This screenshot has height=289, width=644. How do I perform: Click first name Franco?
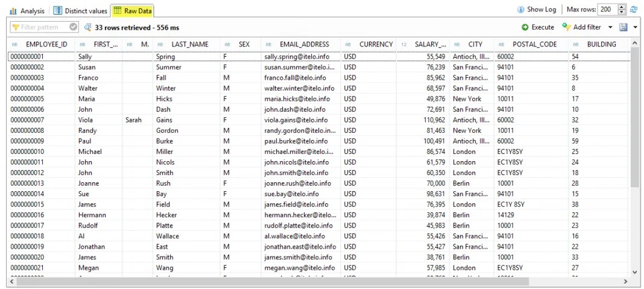(88, 78)
